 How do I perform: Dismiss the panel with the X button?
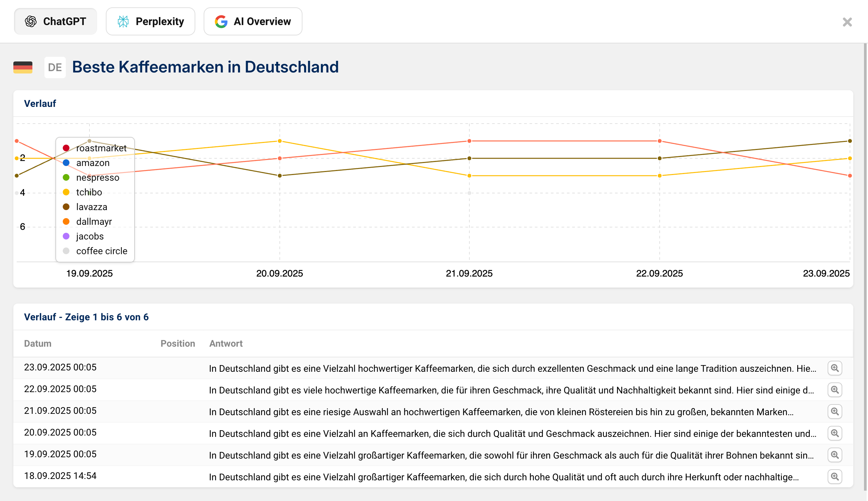coord(847,22)
